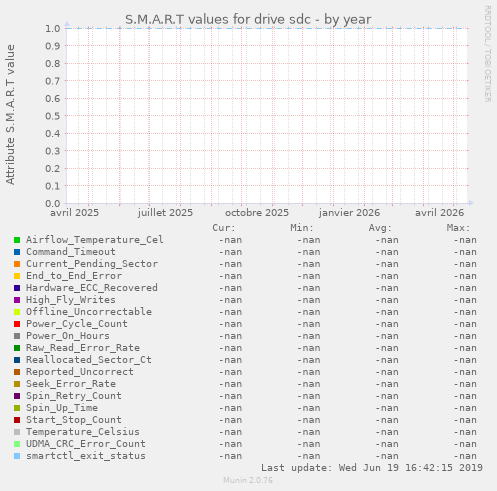
Task: Click the 0.5 y-axis tick label
Action: (x=53, y=116)
